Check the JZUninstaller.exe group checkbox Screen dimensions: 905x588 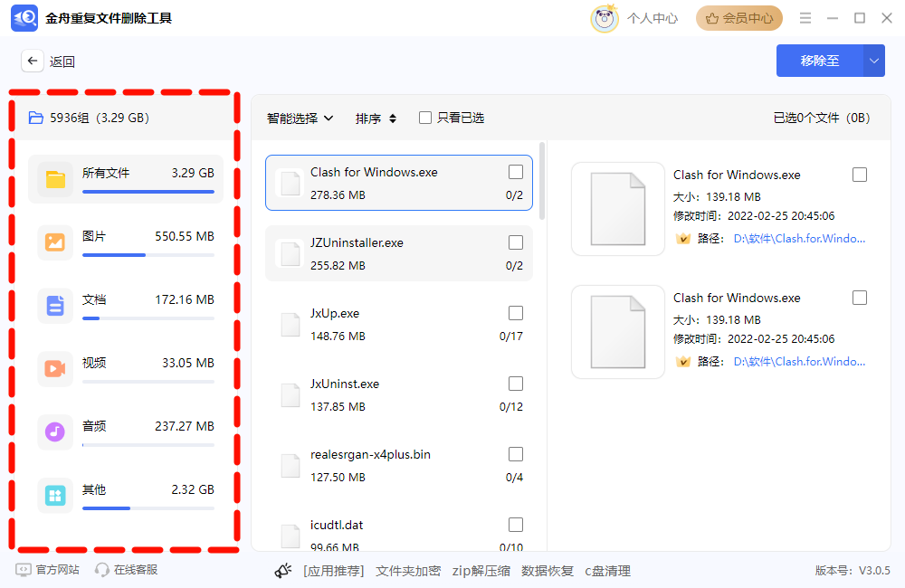[x=516, y=242]
